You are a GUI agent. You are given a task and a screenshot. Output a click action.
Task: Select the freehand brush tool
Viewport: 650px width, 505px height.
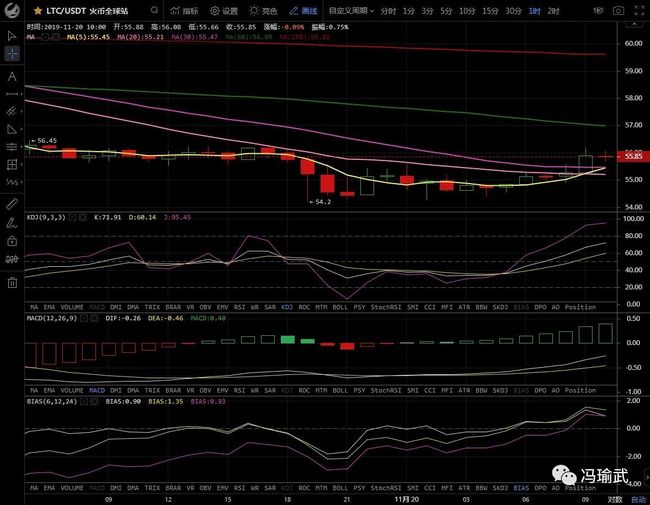(12, 223)
